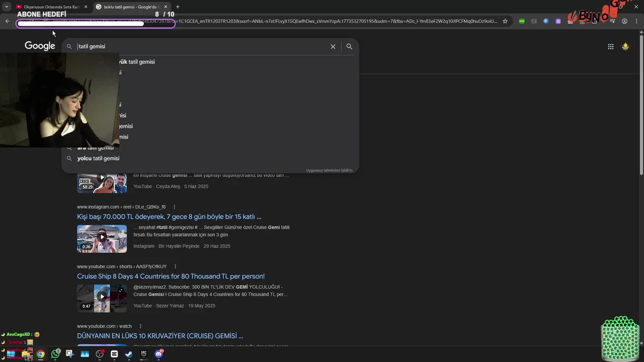Open WhatsApp from the taskbar

click(55, 354)
